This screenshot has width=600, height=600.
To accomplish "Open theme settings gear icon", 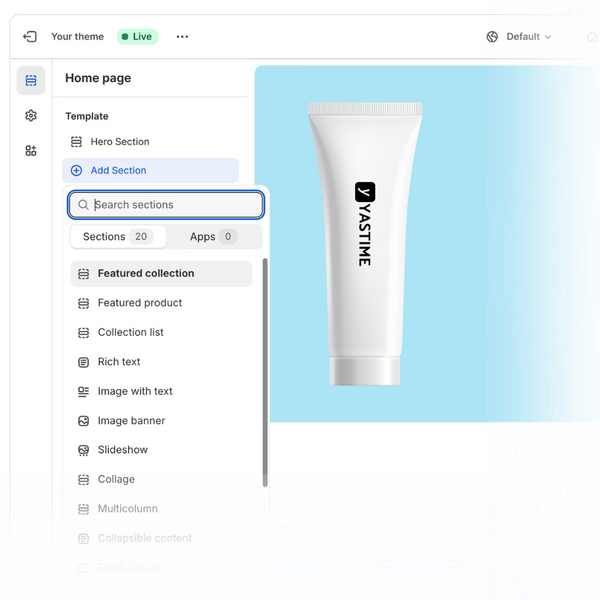I will tap(31, 116).
